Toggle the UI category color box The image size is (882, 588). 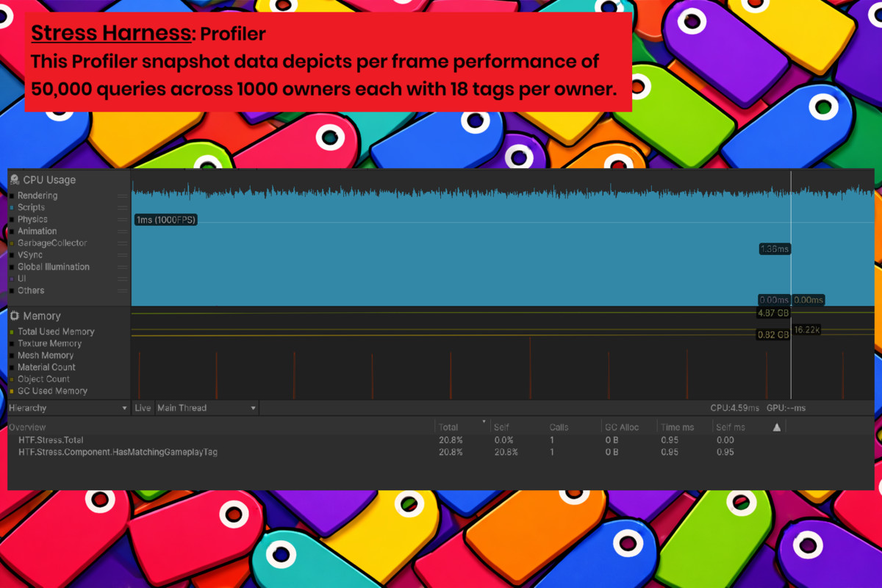click(12, 279)
